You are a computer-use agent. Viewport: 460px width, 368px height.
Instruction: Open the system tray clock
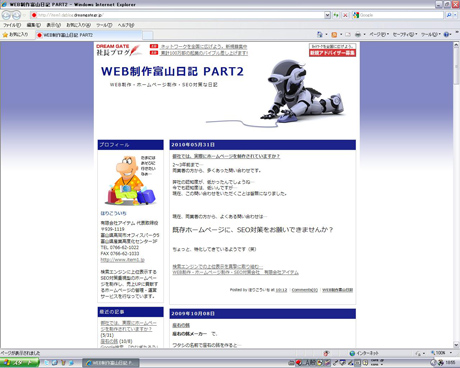pyautogui.click(x=450, y=363)
